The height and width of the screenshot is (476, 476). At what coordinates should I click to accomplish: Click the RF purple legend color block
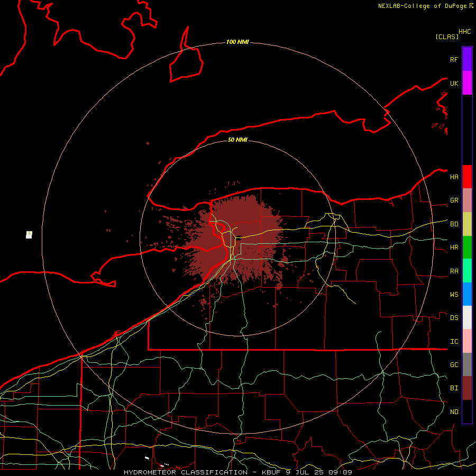[467, 59]
